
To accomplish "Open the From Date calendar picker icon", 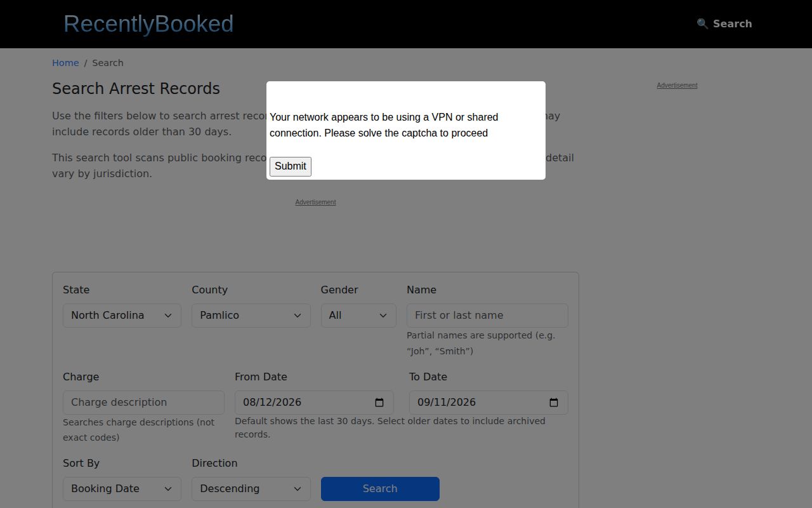I will 379,403.
